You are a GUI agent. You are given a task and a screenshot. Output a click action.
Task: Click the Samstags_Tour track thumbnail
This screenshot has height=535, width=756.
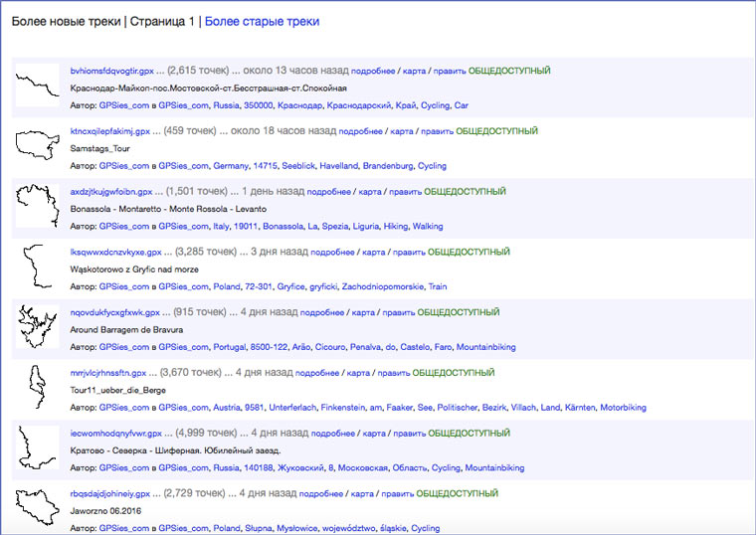pyautogui.click(x=37, y=145)
